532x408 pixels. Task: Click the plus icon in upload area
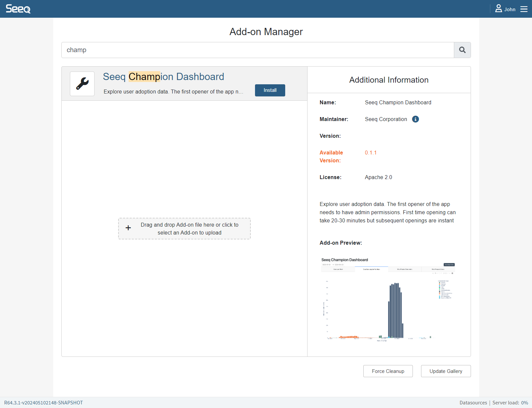[x=128, y=228]
